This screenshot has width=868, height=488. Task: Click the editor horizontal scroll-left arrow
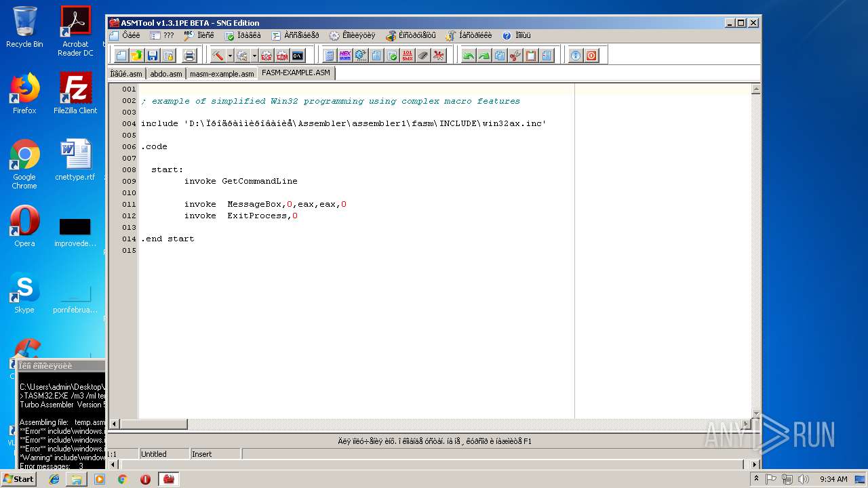(115, 424)
